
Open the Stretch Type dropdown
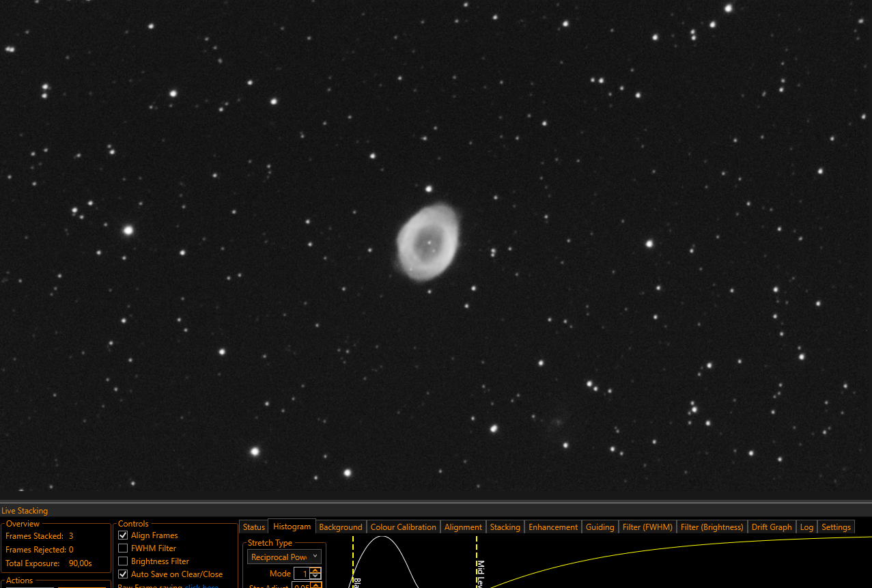pos(284,557)
